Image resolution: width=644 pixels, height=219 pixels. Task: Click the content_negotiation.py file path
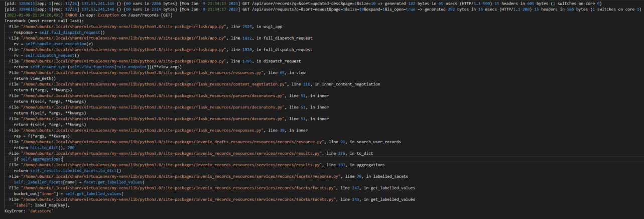point(153,84)
